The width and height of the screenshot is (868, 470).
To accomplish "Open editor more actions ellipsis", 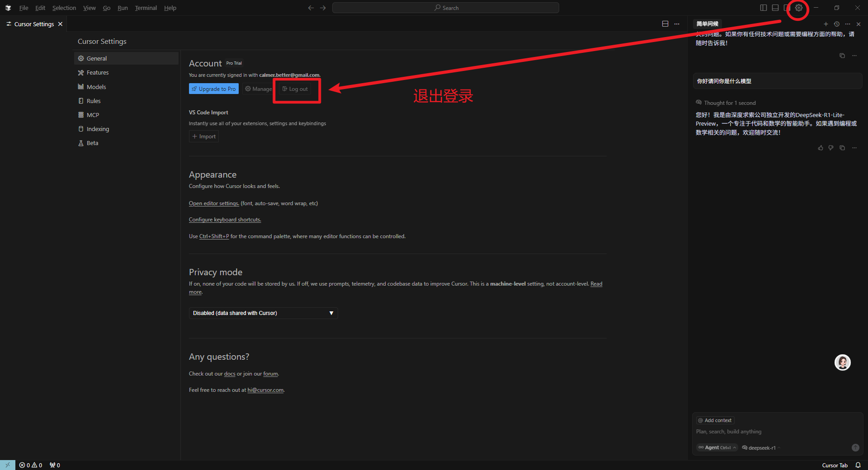I will tap(677, 24).
